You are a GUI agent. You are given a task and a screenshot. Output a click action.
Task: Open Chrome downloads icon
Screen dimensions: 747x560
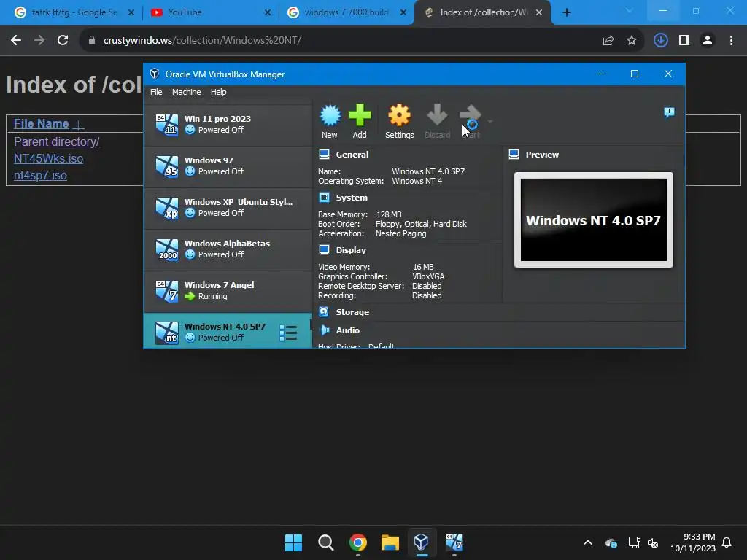pos(660,41)
